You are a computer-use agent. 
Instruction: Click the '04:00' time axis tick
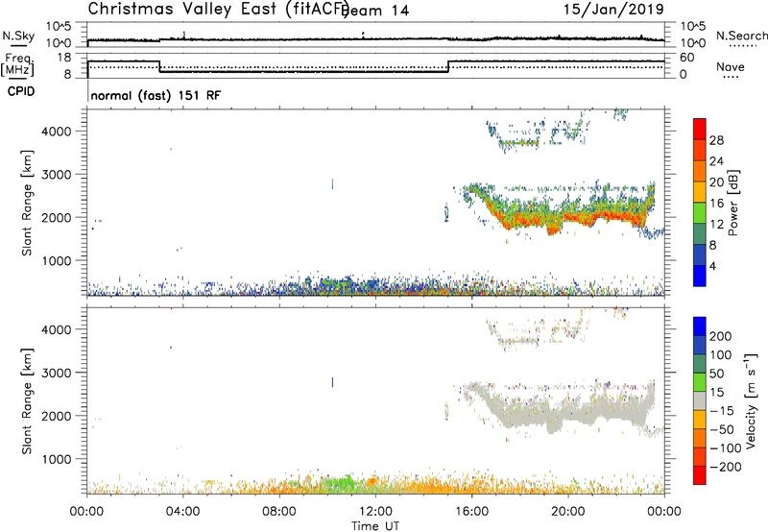pyautogui.click(x=183, y=512)
